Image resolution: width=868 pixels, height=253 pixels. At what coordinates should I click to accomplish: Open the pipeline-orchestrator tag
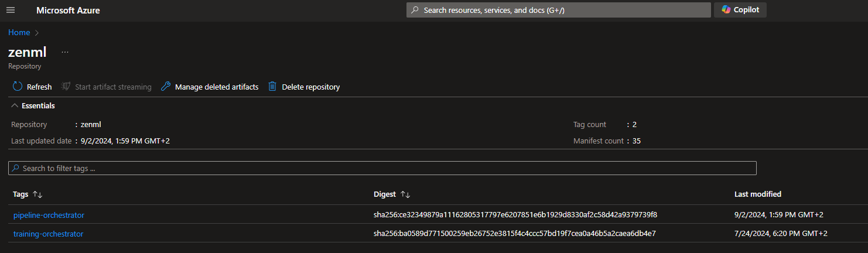coord(49,215)
